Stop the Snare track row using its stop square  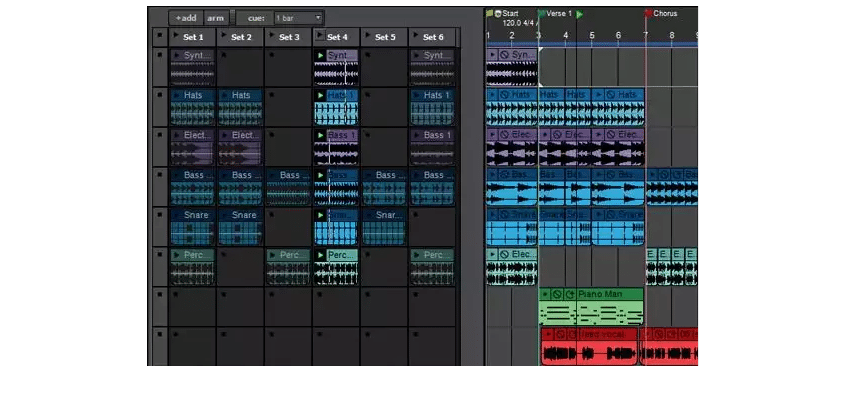click(159, 213)
